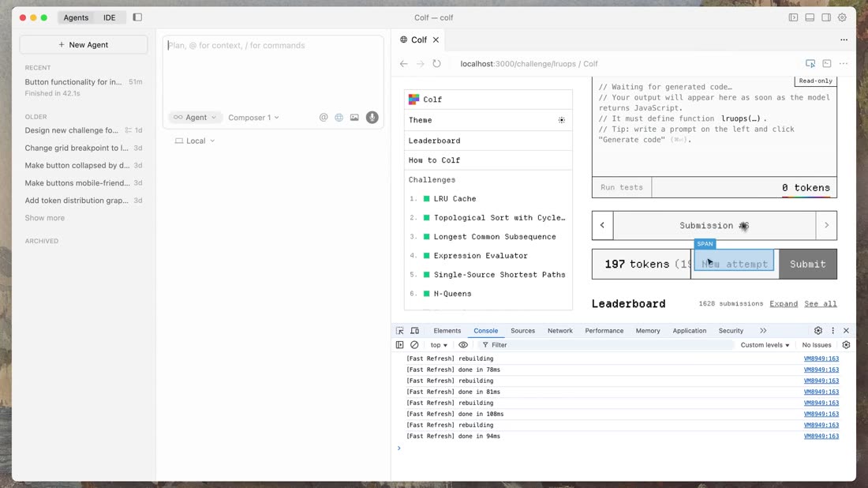868x488 pixels.
Task: Select the N-Queens challenge
Action: (488, 294)
